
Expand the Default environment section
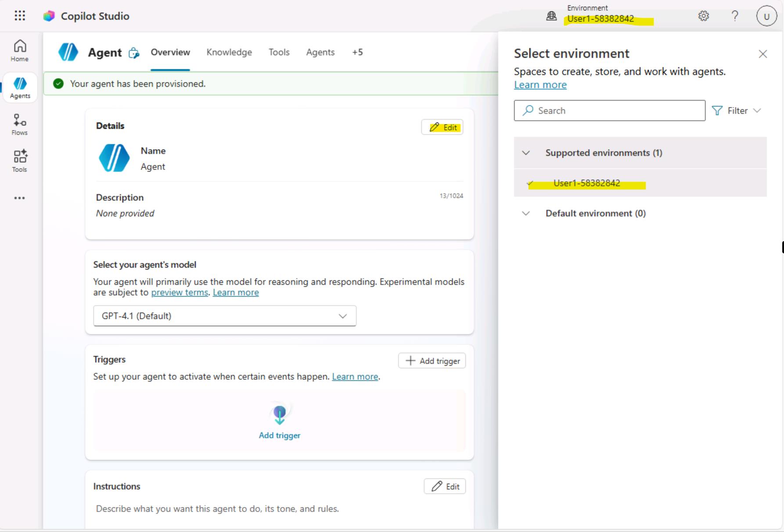pyautogui.click(x=526, y=214)
